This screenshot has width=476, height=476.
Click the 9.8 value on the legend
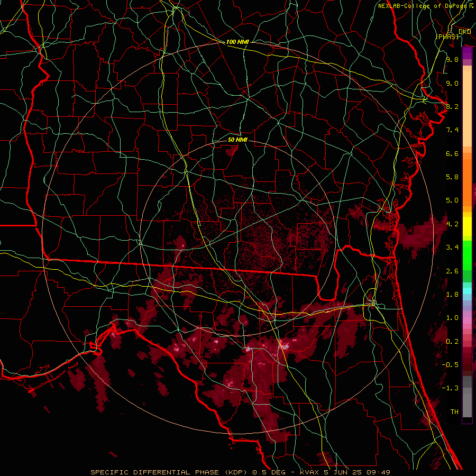tap(452, 59)
